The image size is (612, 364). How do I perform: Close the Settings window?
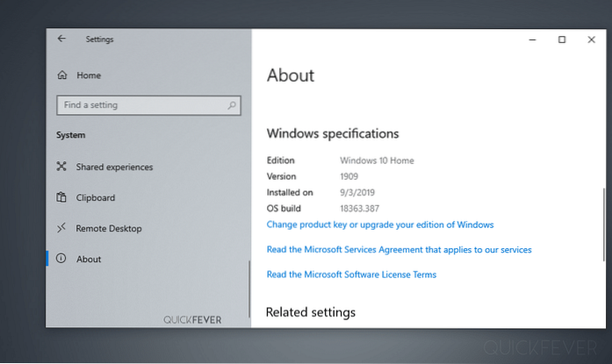[592, 39]
